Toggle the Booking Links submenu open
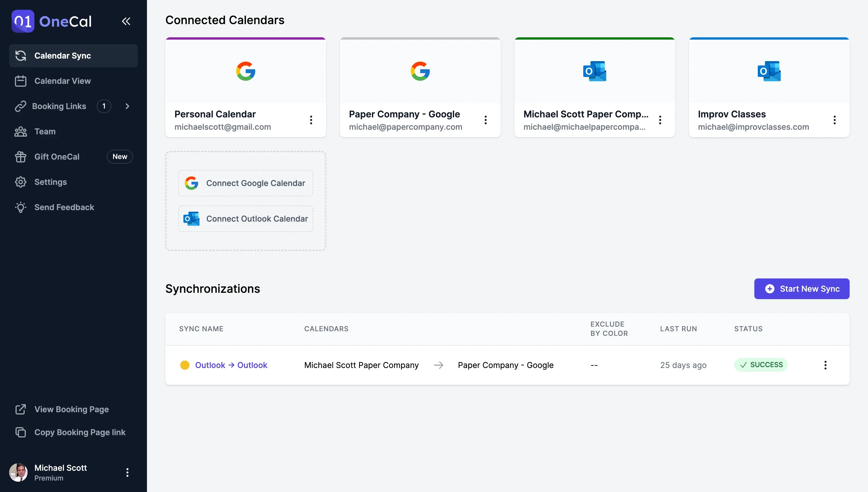 click(x=127, y=106)
